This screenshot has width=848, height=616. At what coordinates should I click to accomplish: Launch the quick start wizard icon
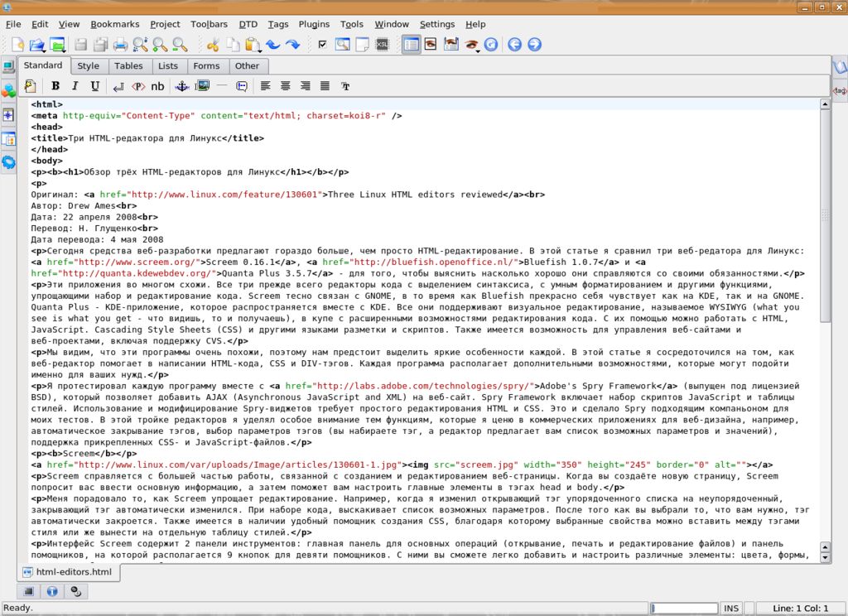31,86
